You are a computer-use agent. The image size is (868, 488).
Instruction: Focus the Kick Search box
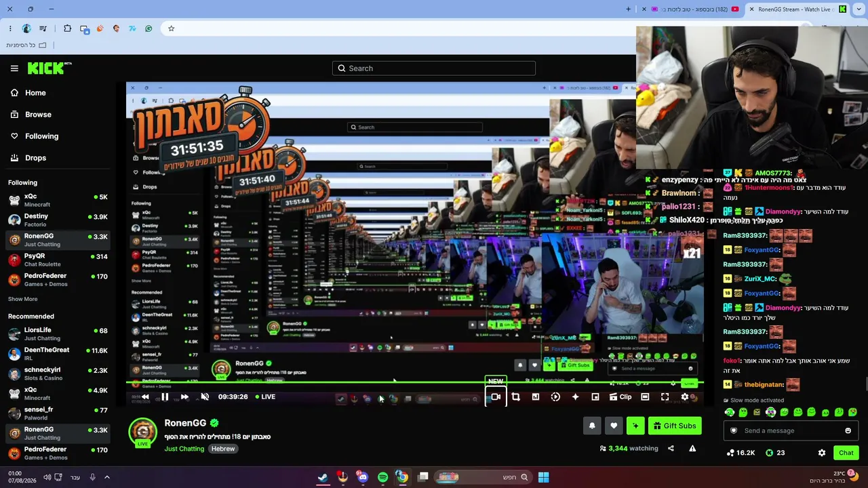(434, 68)
